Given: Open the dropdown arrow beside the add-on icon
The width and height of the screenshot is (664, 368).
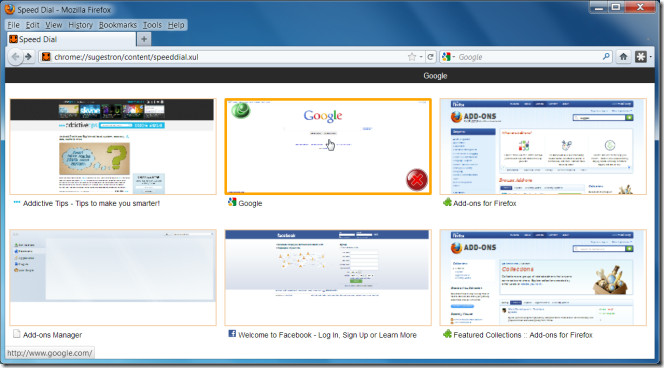Looking at the screenshot, I should pyautogui.click(x=650, y=56).
